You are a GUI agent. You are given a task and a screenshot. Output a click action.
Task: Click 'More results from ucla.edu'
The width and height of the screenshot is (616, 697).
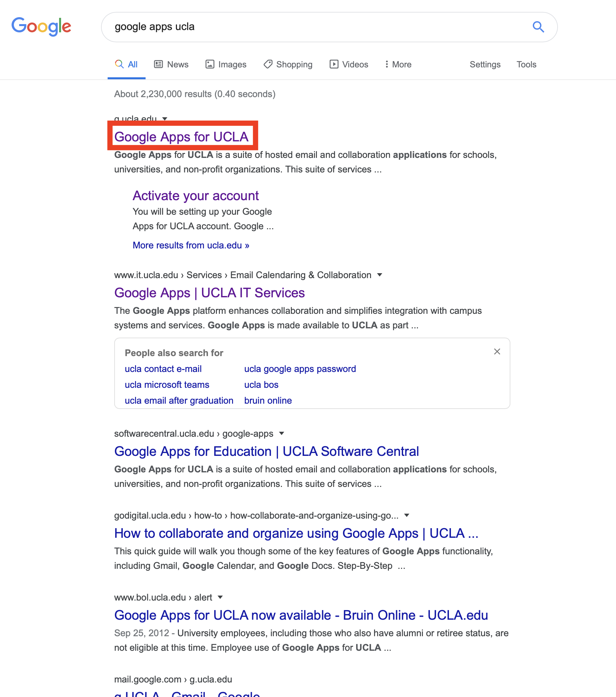[191, 245]
